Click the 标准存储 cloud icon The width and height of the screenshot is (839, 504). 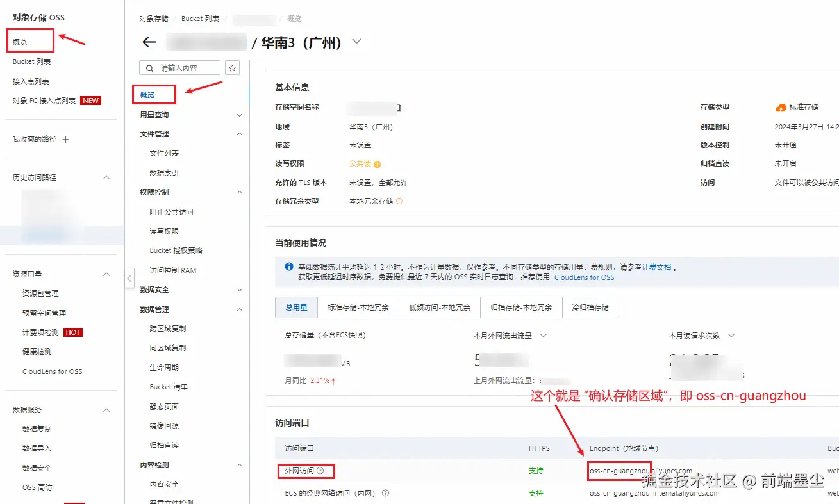pos(781,108)
